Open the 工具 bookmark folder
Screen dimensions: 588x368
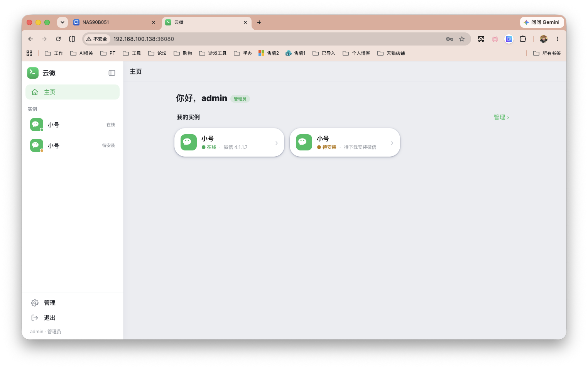pos(132,53)
